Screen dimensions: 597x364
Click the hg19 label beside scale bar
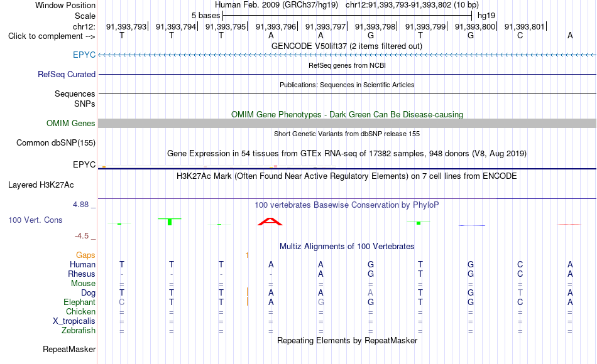coord(486,16)
